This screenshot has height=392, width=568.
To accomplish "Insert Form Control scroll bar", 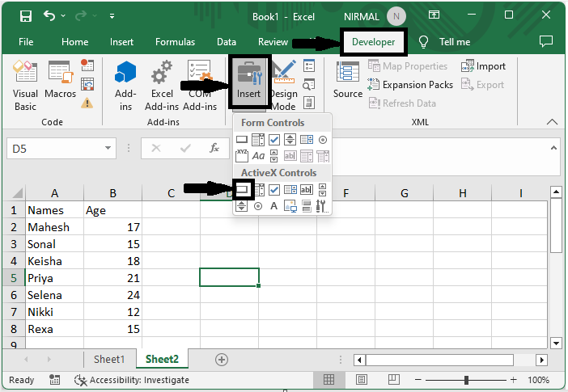I will point(273,156).
